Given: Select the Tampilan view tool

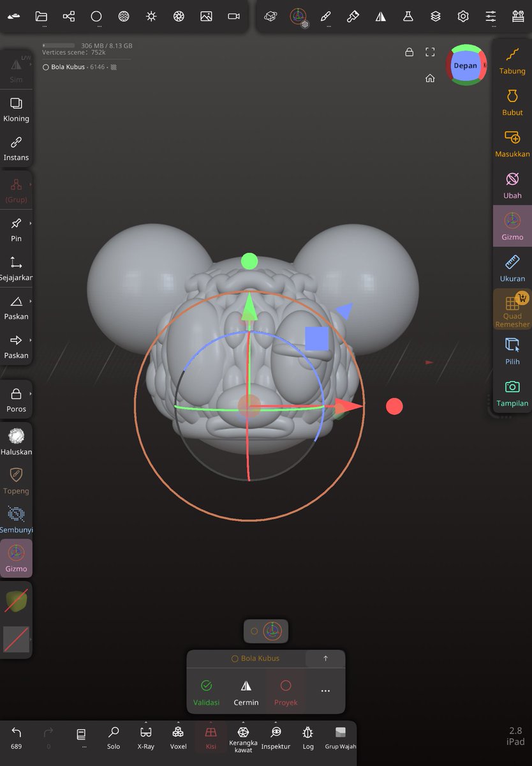Looking at the screenshot, I should [x=512, y=393].
